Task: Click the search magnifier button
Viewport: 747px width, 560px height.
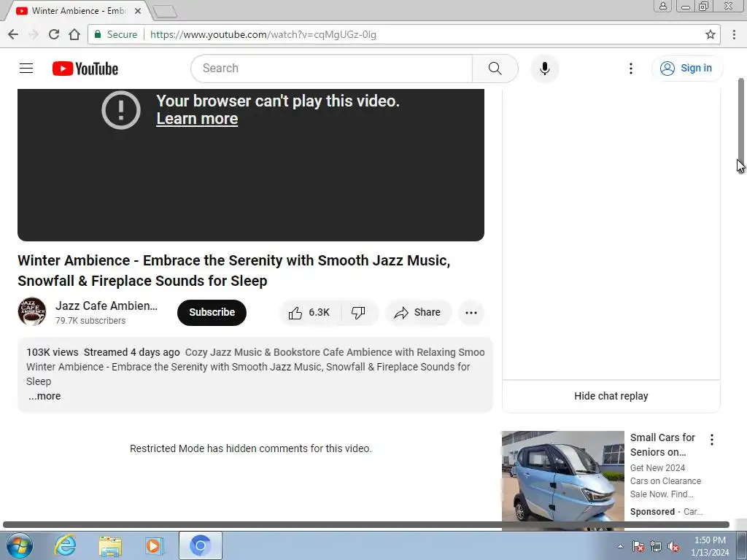Action: click(495, 69)
